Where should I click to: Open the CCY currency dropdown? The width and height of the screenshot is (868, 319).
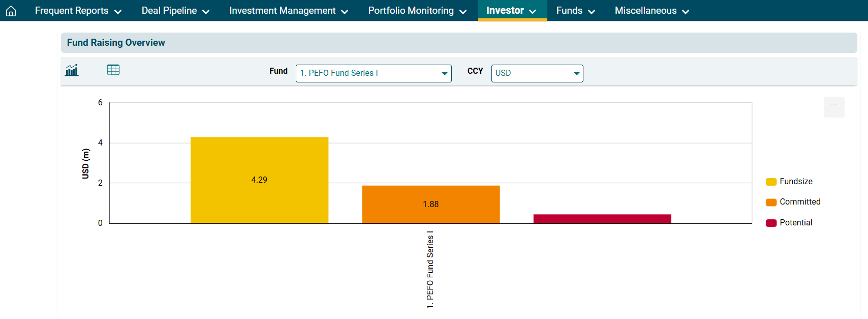point(537,73)
